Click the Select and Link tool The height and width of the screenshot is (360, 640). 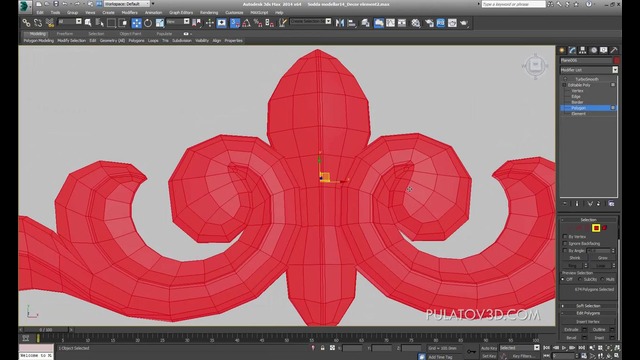[26, 23]
